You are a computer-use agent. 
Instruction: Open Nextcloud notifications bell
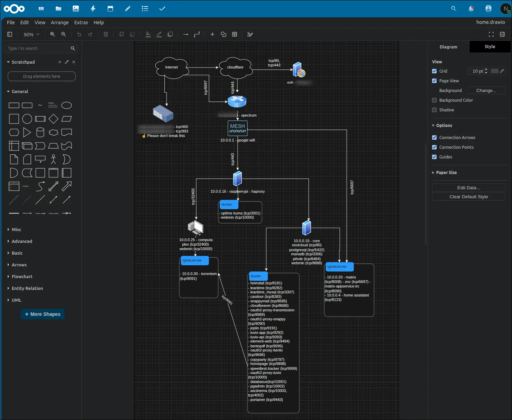(471, 9)
